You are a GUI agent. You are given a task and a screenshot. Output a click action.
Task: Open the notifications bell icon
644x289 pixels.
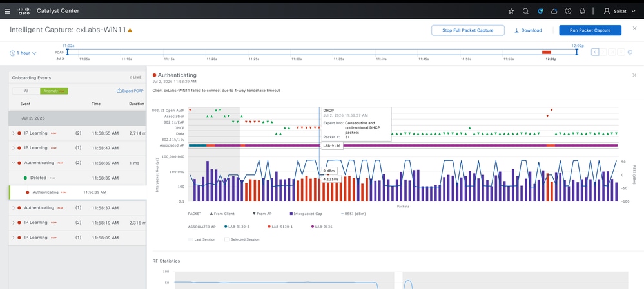point(582,11)
